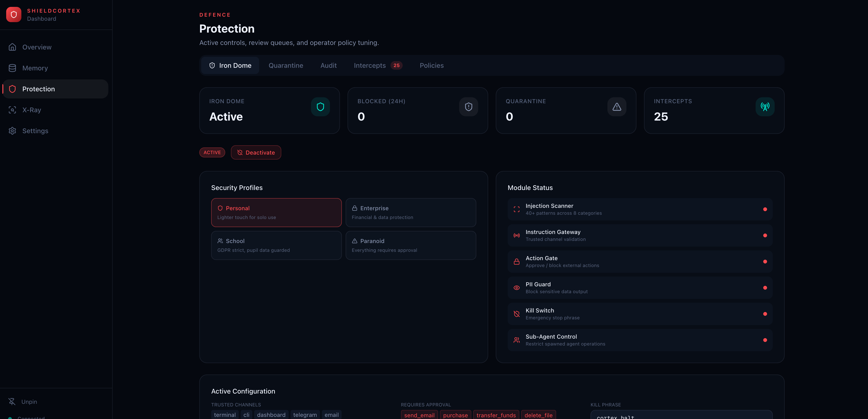Screen dimensions: 868x419
Task: Click the Deactivate button
Action: pyautogui.click(x=256, y=152)
